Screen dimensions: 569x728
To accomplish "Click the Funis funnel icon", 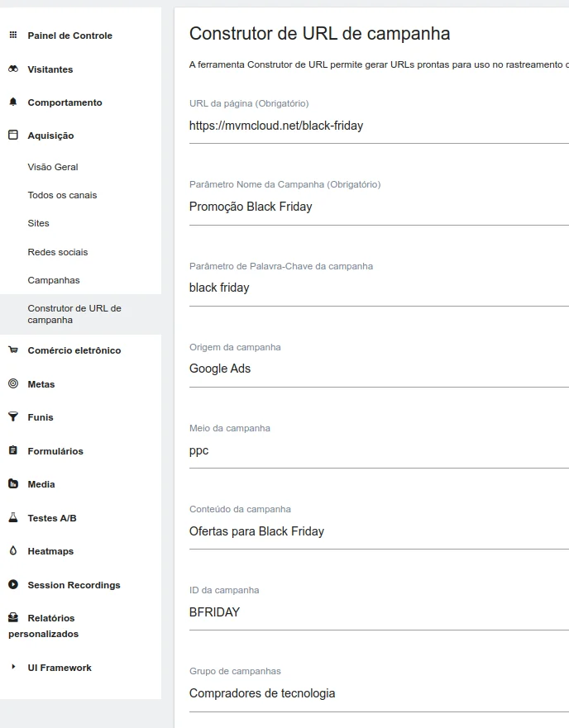I will pos(12,417).
